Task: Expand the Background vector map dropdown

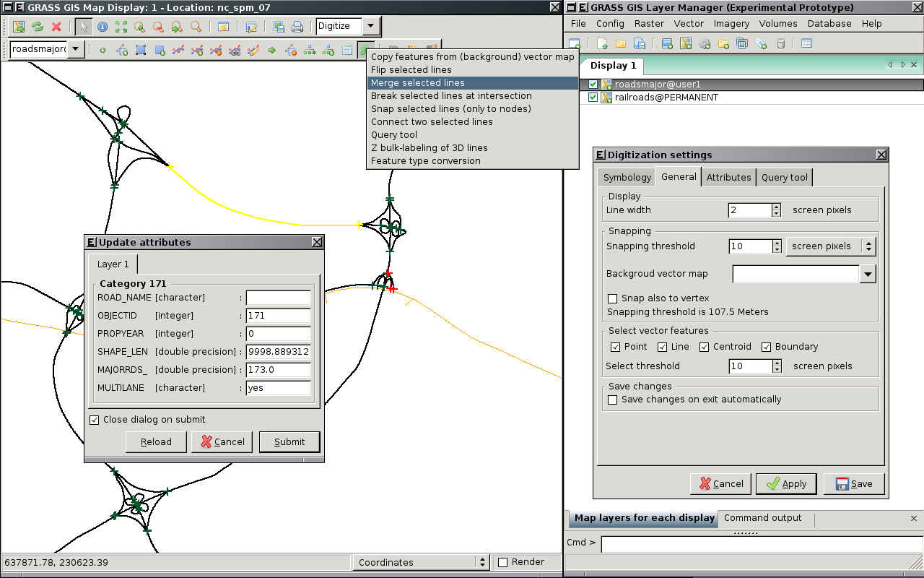Action: (868, 274)
